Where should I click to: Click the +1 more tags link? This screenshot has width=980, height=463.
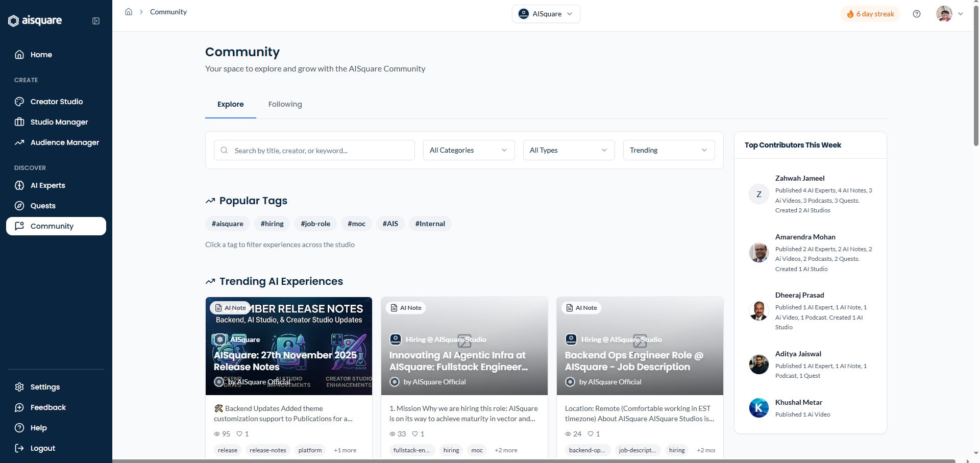[x=345, y=450]
